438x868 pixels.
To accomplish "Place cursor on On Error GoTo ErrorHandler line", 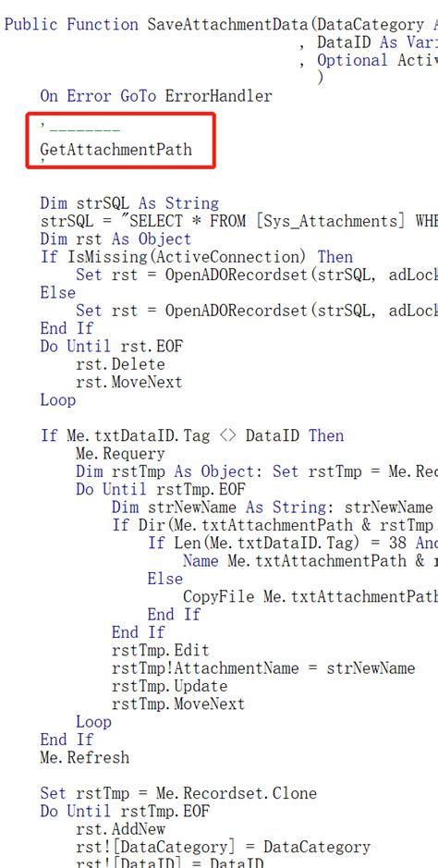I will pos(156,96).
